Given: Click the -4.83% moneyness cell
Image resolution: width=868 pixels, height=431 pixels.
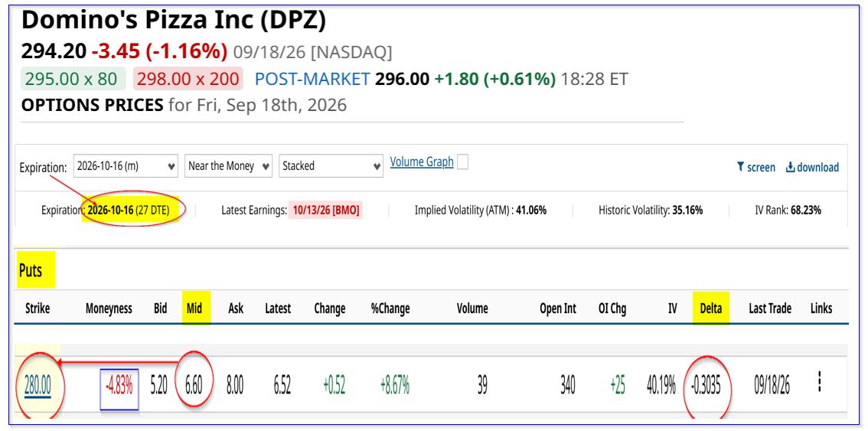Looking at the screenshot, I should point(119,386).
